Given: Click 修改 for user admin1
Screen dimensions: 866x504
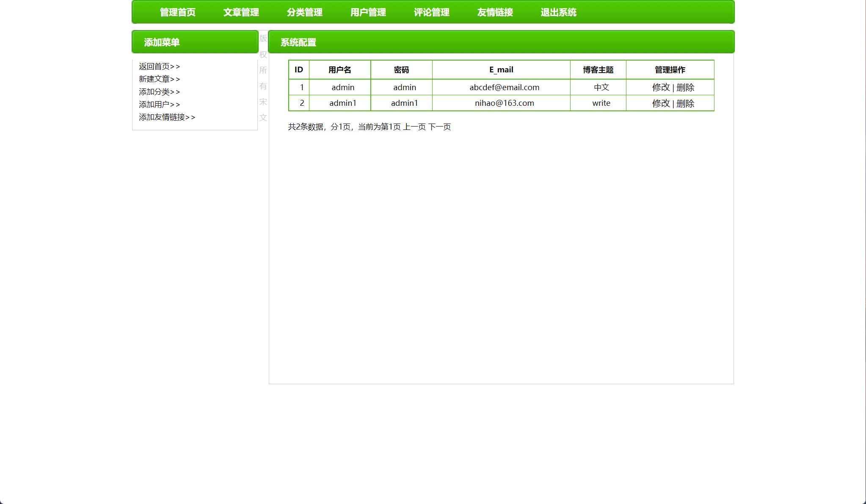Looking at the screenshot, I should coord(661,103).
